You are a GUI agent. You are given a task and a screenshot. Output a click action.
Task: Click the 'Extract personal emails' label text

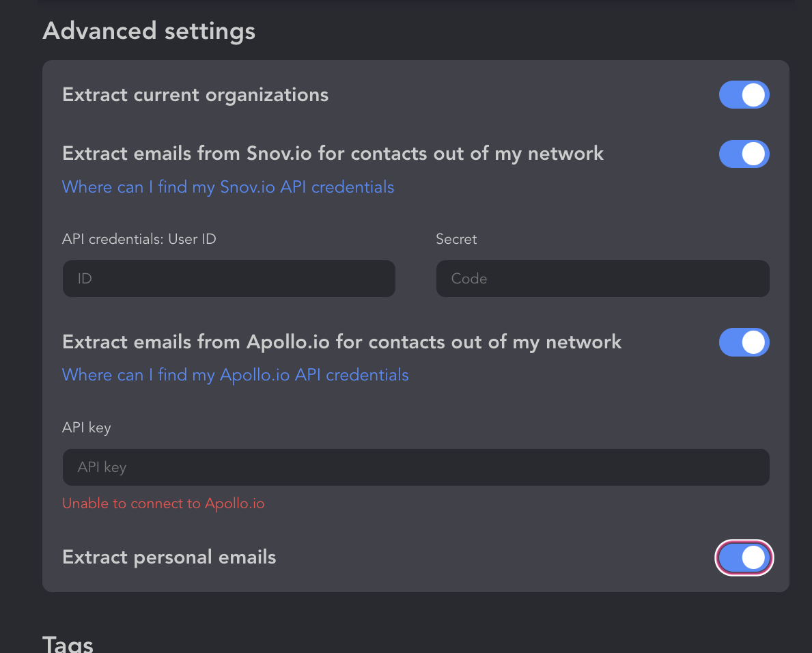click(x=169, y=557)
